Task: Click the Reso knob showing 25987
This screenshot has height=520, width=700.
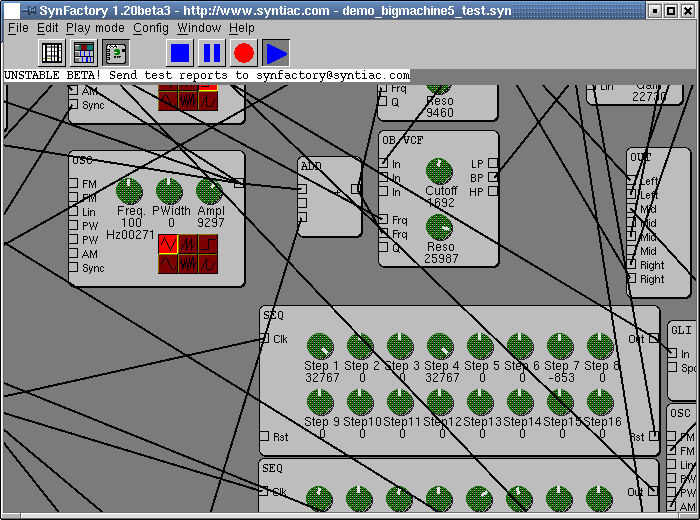Action: point(439,227)
